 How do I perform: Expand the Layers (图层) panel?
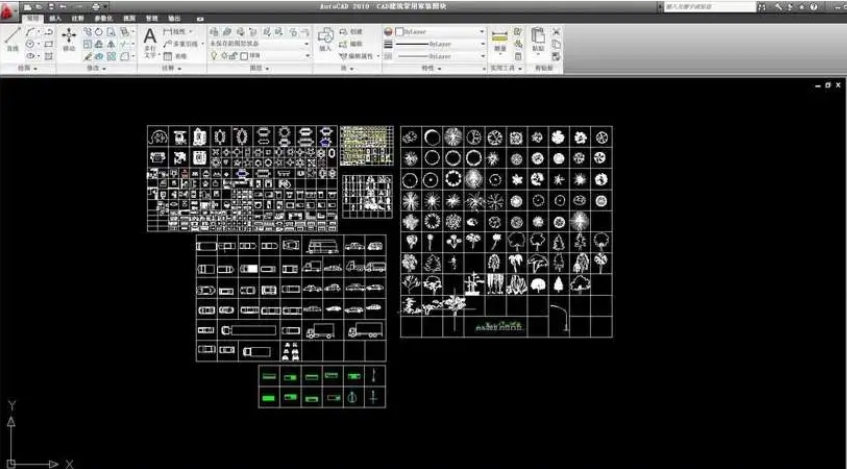click(x=259, y=69)
